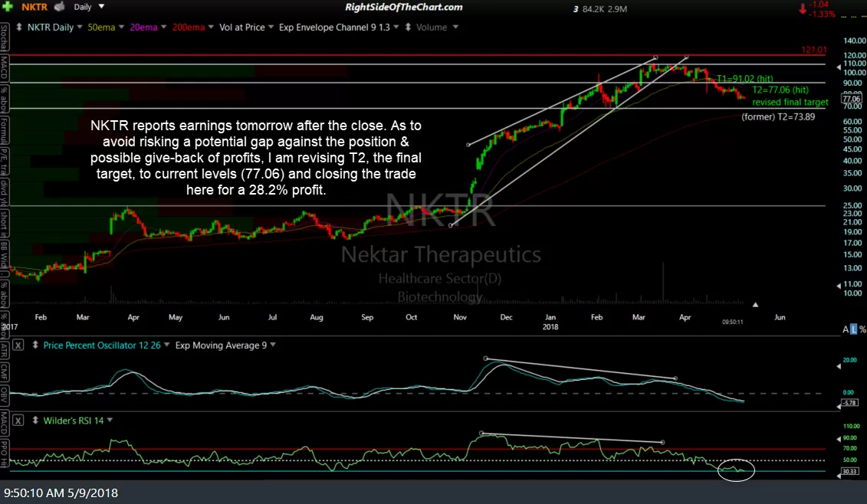This screenshot has height=504, width=867.
Task: Select the Stochastics side tab
Action: point(5,38)
